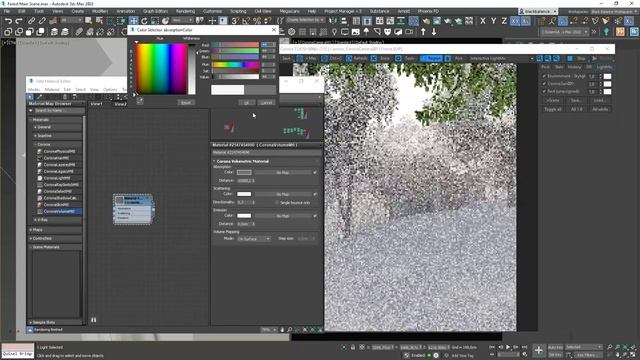Toggle the Region button in Corona VFB
The image size is (640, 360).
pyautogui.click(x=431, y=58)
